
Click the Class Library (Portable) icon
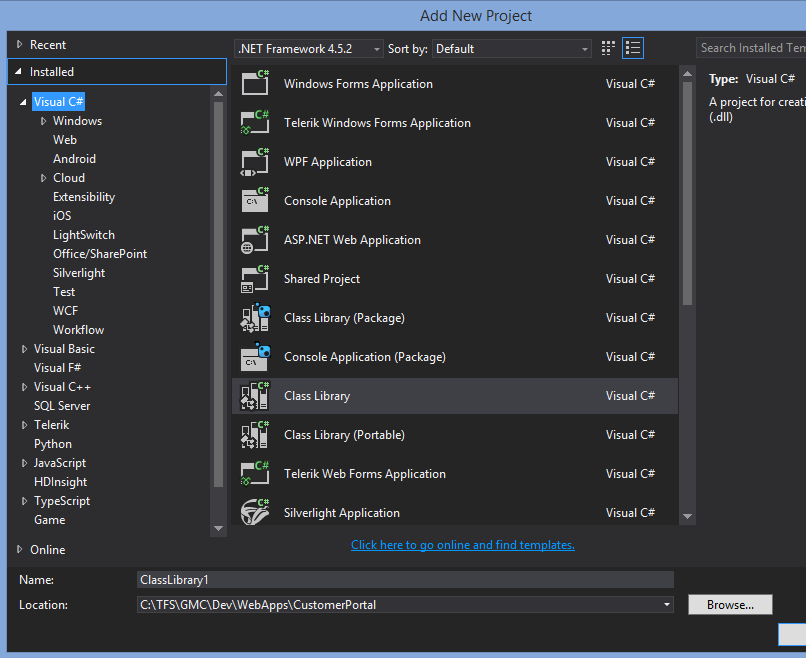click(255, 435)
